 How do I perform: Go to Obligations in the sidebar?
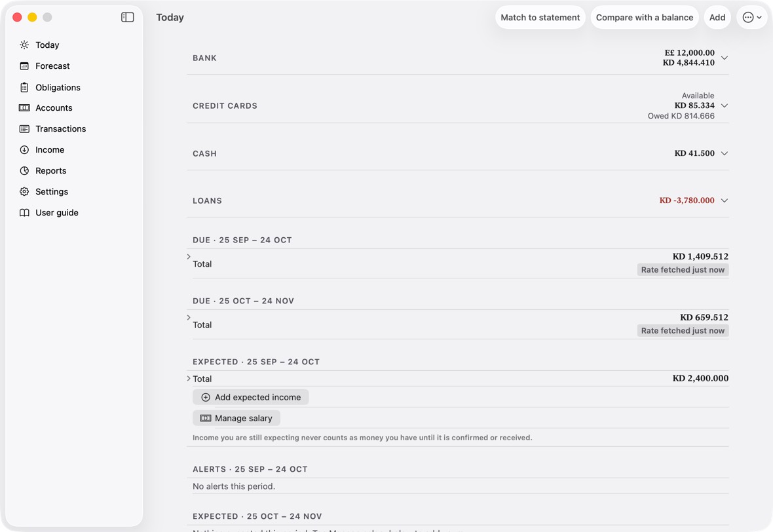pos(58,87)
